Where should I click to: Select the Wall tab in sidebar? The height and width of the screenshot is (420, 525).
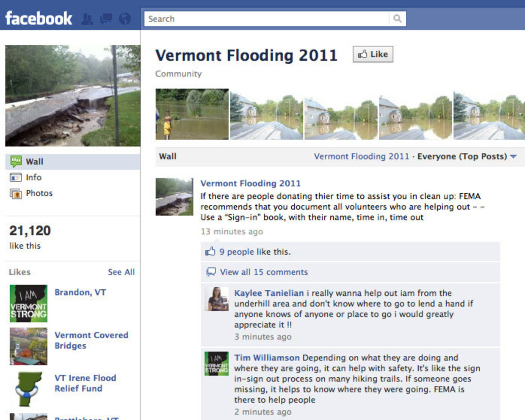72,162
